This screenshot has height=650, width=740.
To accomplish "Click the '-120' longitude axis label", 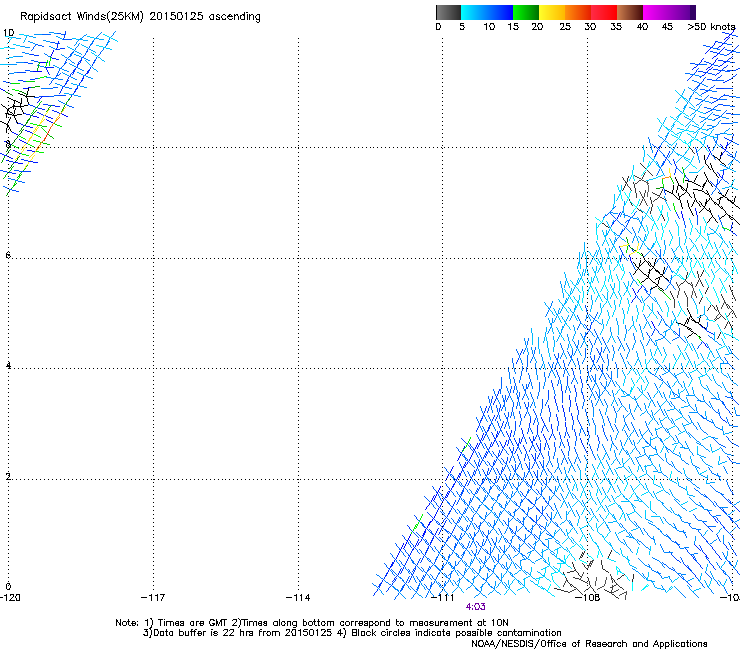I will coord(10,598).
